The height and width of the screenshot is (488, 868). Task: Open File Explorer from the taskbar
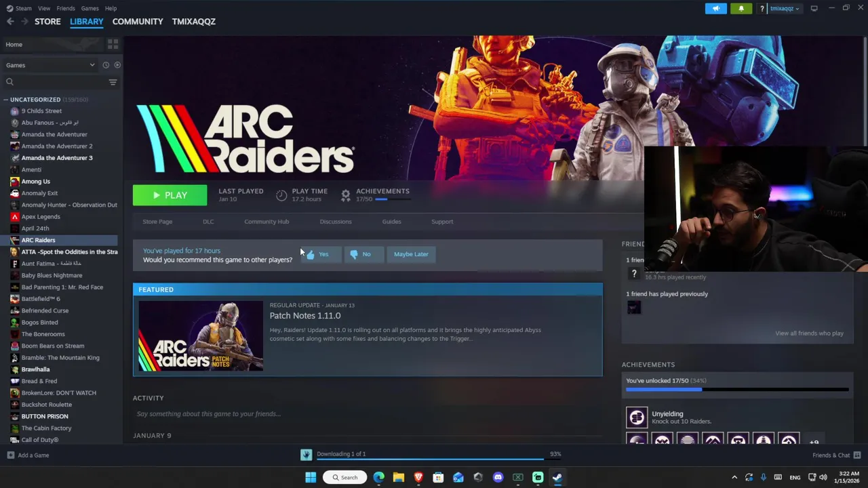pyautogui.click(x=399, y=477)
